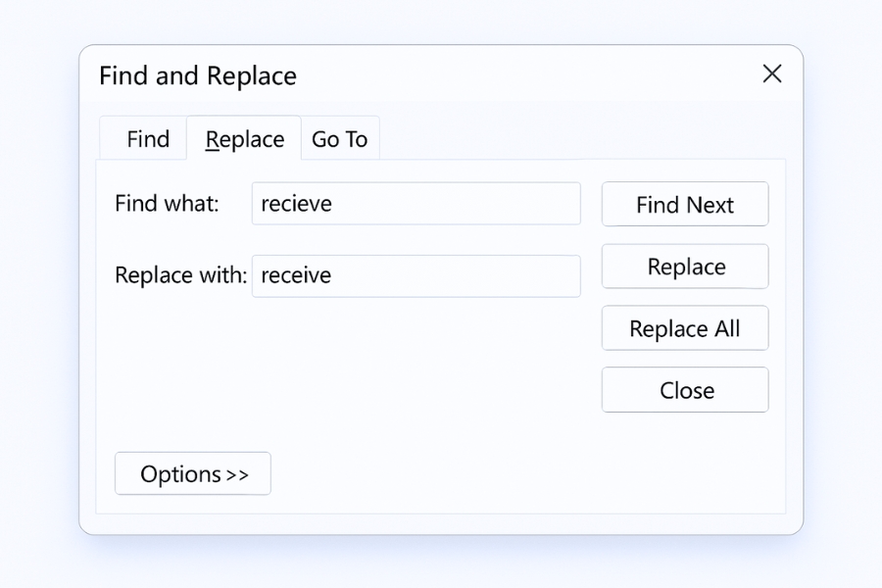Click empty title bar space beside the X
882x588 pixels.
tap(588, 74)
